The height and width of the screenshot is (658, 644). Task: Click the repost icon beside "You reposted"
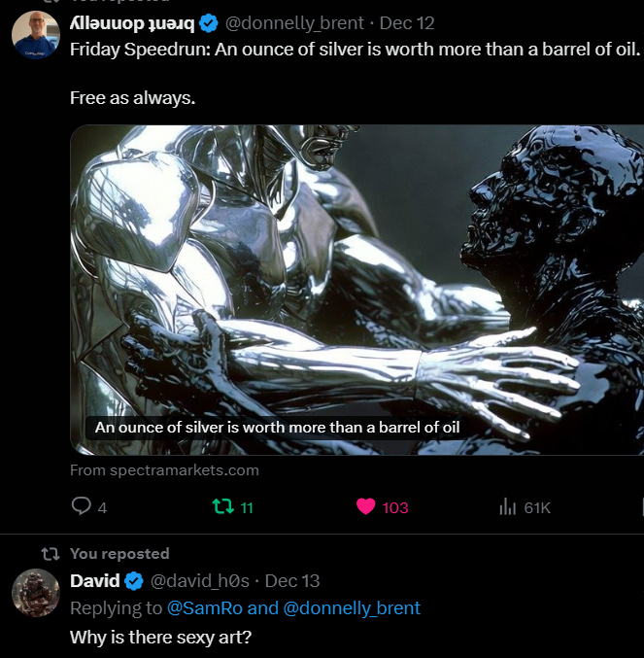coord(50,553)
